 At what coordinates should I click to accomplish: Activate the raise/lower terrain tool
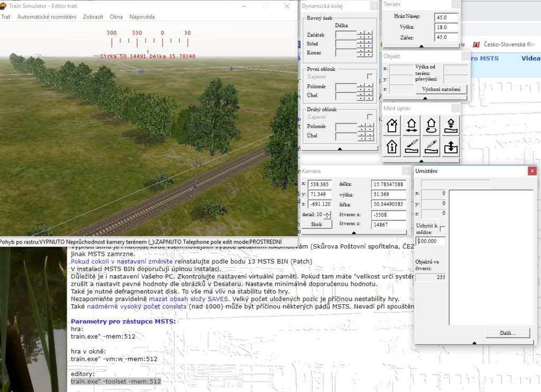[451, 146]
